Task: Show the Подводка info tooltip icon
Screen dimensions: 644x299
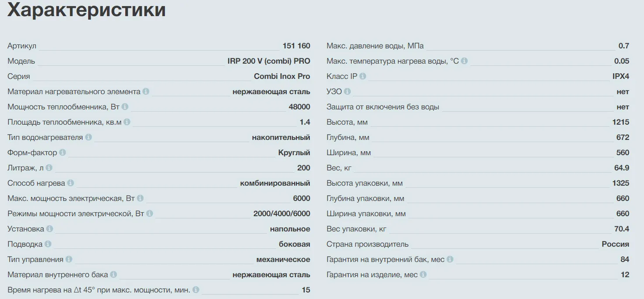Action: tap(48, 244)
